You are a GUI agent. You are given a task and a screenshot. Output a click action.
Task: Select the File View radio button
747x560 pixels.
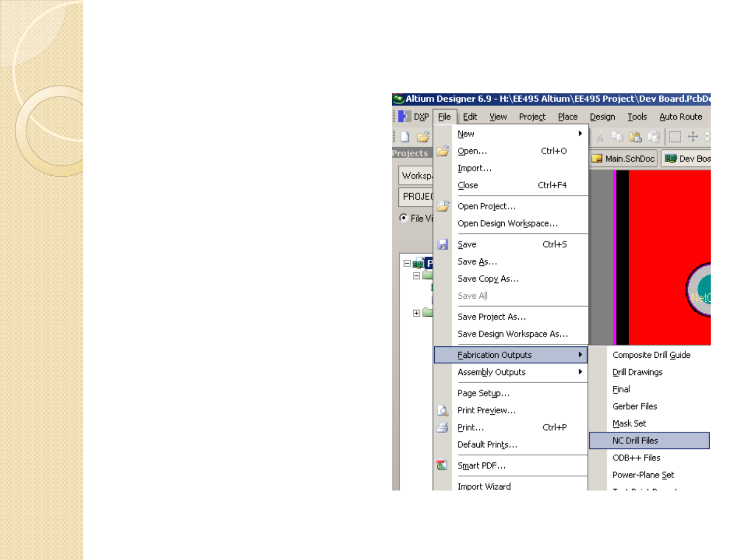[x=403, y=218]
